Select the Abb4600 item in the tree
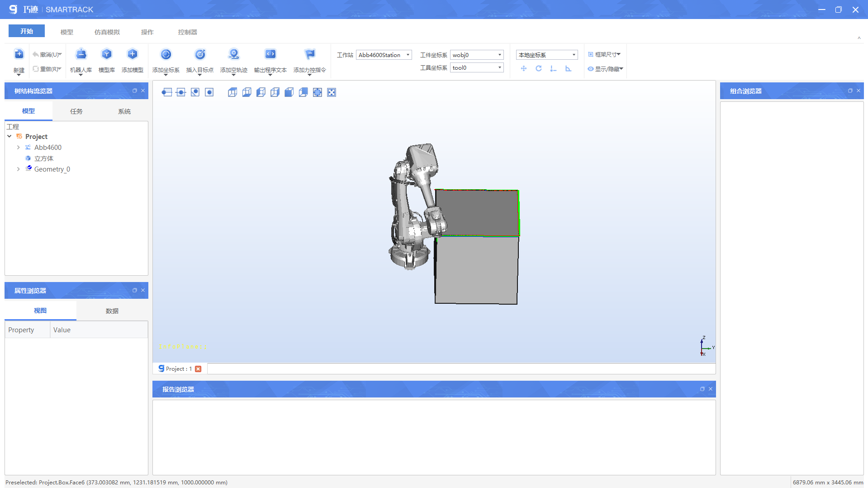 tap(48, 148)
